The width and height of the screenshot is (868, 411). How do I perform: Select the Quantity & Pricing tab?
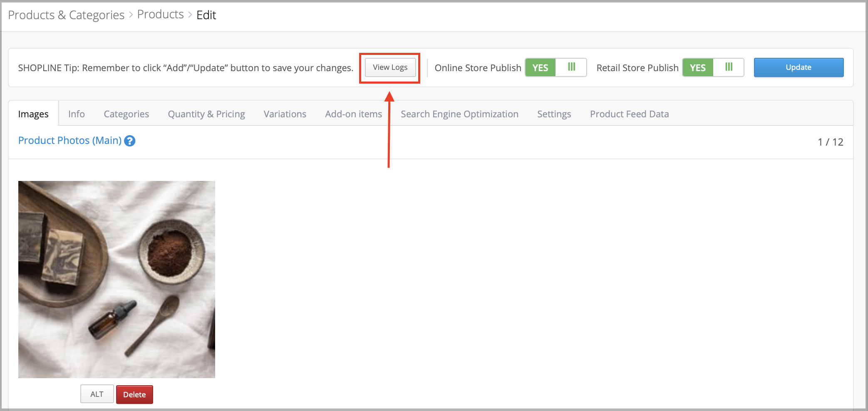pos(206,114)
